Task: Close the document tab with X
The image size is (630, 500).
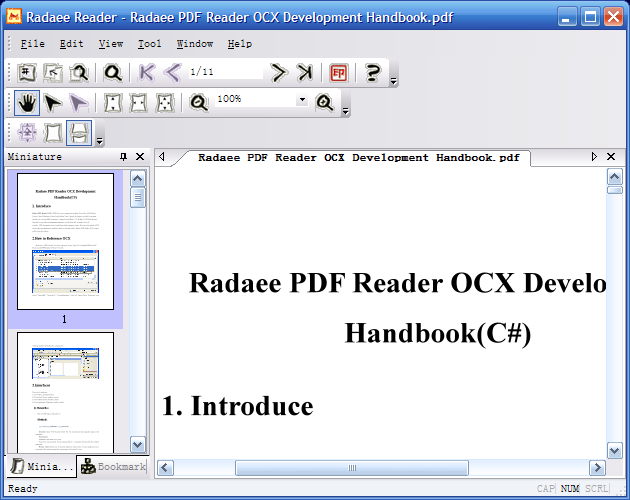Action: [x=611, y=157]
